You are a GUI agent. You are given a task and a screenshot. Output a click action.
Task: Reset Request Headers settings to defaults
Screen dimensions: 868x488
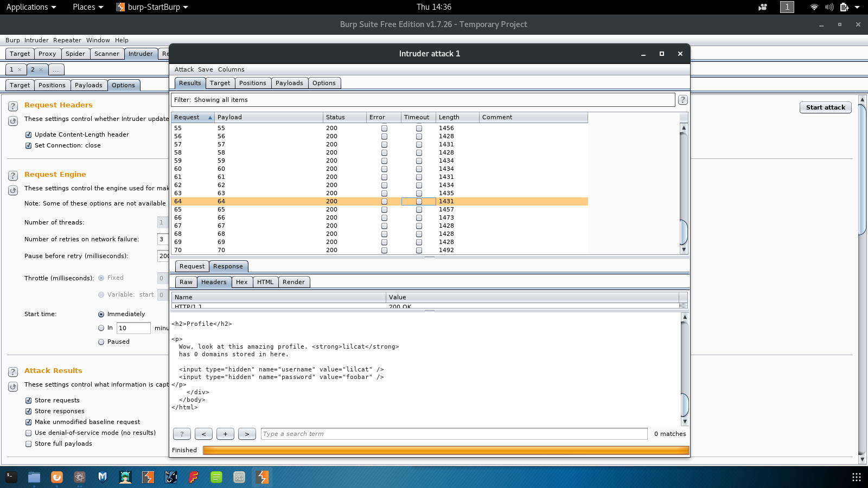tap(13, 121)
